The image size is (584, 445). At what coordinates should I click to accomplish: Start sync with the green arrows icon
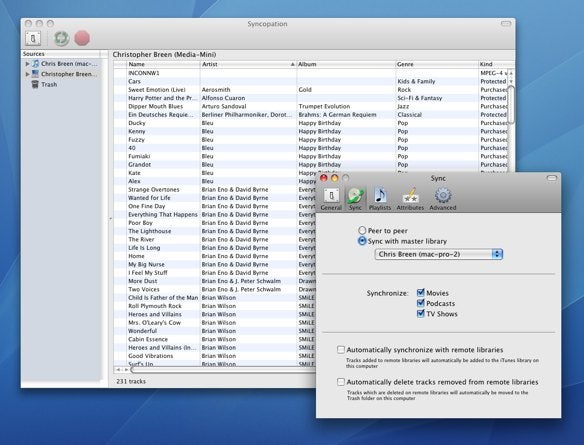pyautogui.click(x=61, y=38)
